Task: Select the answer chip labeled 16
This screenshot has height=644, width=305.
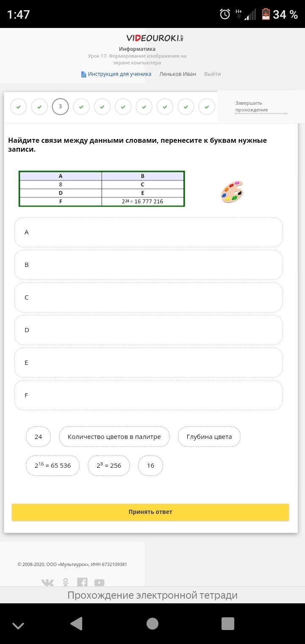Action: pos(150,466)
